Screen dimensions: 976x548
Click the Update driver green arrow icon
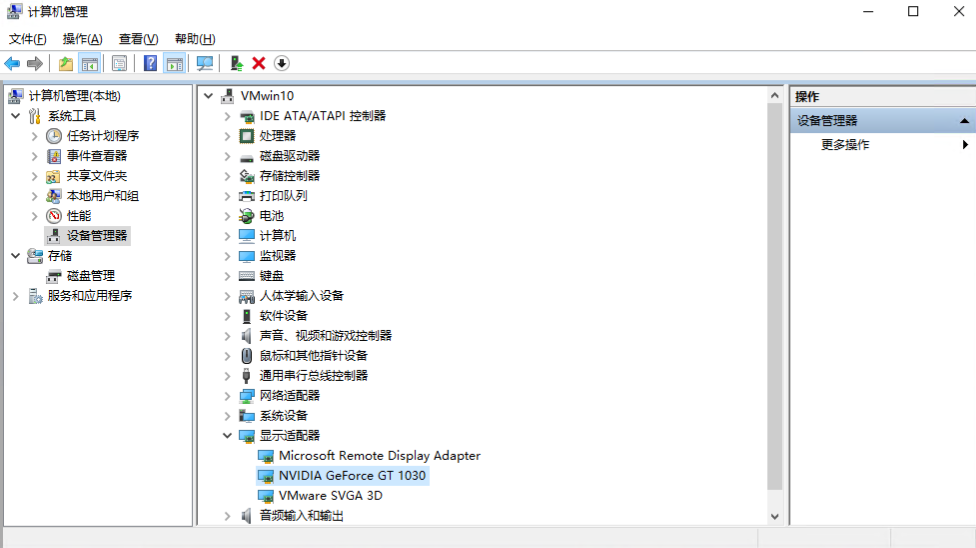[236, 64]
